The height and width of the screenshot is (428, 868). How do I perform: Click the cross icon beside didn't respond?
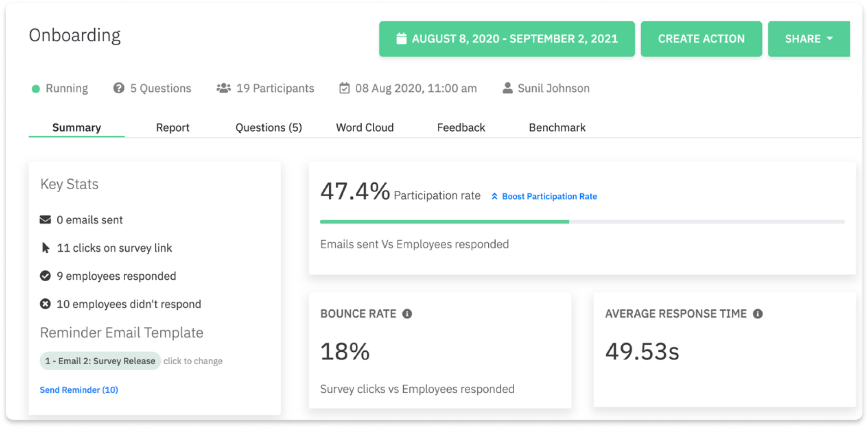pyautogui.click(x=45, y=304)
